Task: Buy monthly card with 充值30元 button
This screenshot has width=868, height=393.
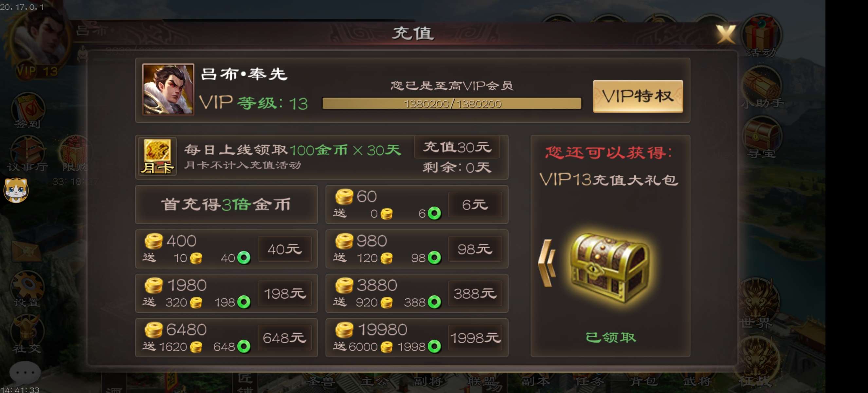Action: tap(457, 147)
